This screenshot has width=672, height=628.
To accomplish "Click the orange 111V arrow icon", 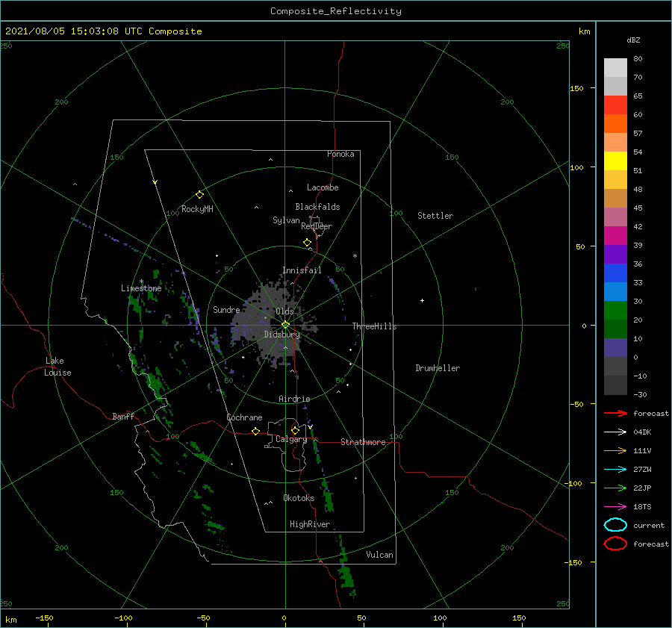I will (x=615, y=450).
